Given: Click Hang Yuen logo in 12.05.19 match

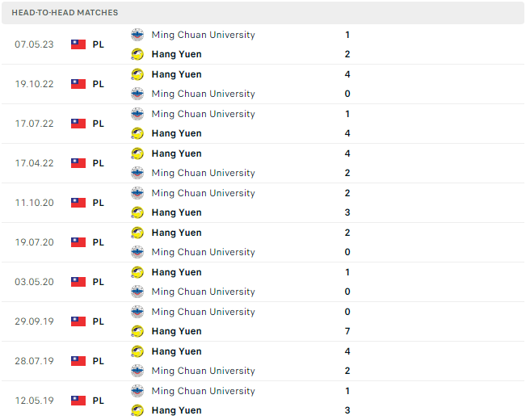Looking at the screenshot, I should 137,410.
